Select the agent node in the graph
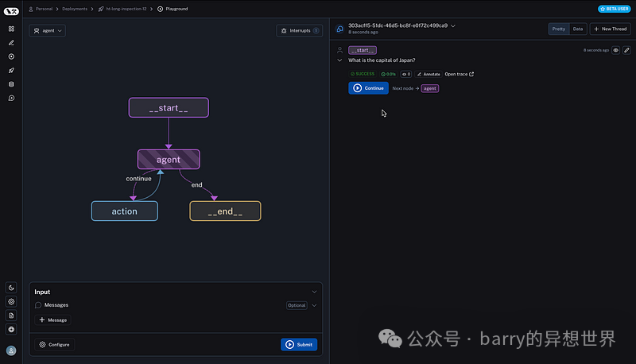636x364 pixels. pyautogui.click(x=169, y=159)
